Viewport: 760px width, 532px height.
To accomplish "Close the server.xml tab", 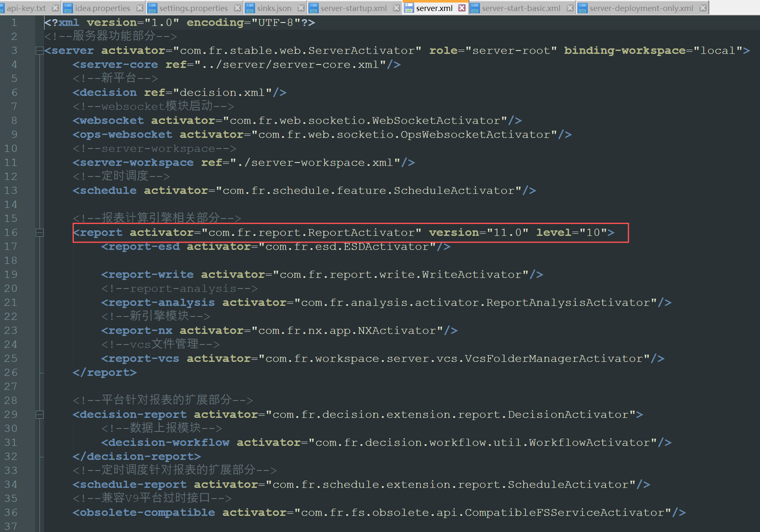I will pyautogui.click(x=462, y=8).
